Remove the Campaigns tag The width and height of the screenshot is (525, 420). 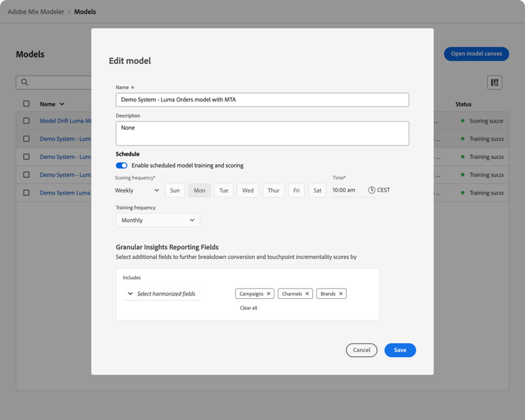269,294
